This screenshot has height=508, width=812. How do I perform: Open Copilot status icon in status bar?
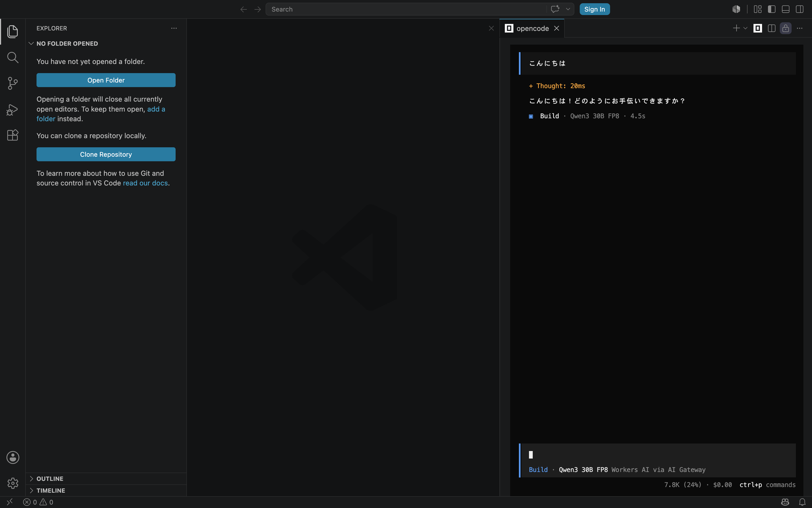point(785,502)
